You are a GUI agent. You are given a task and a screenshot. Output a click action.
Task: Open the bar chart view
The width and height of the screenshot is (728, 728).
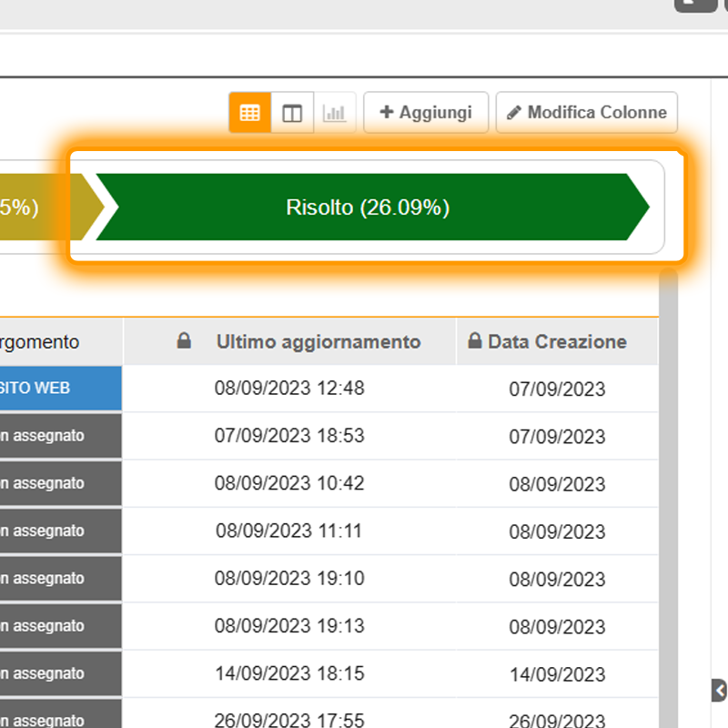coord(335,113)
